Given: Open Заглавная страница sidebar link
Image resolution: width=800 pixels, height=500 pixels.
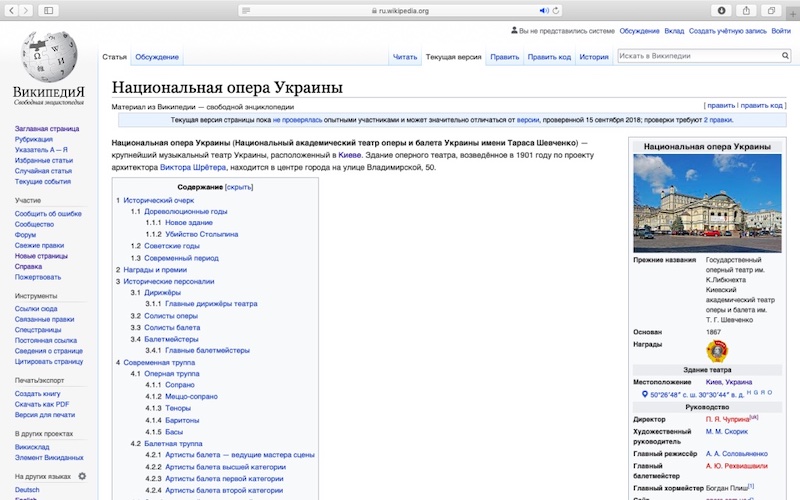Looking at the screenshot, I should coord(47,129).
